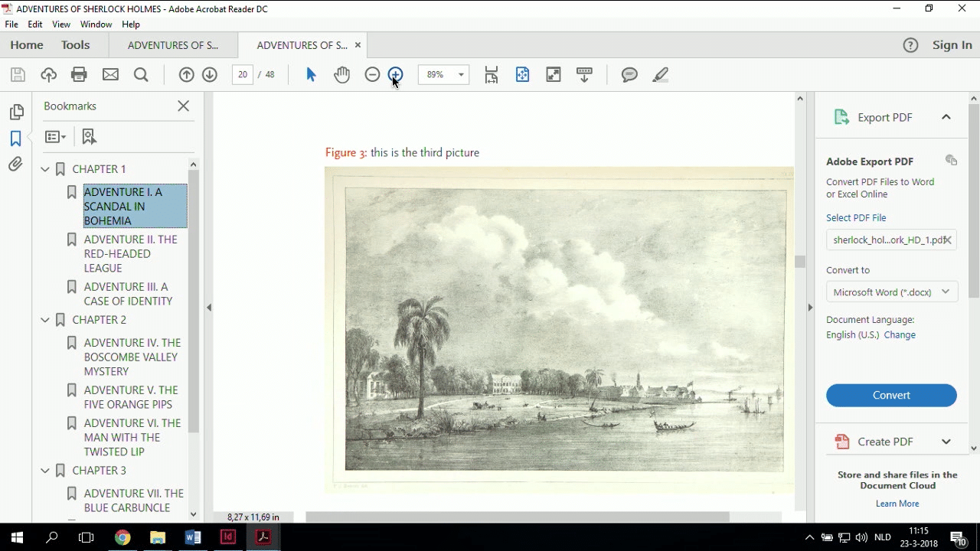
Task: Select the Highlight text pen tool
Action: [661, 74]
